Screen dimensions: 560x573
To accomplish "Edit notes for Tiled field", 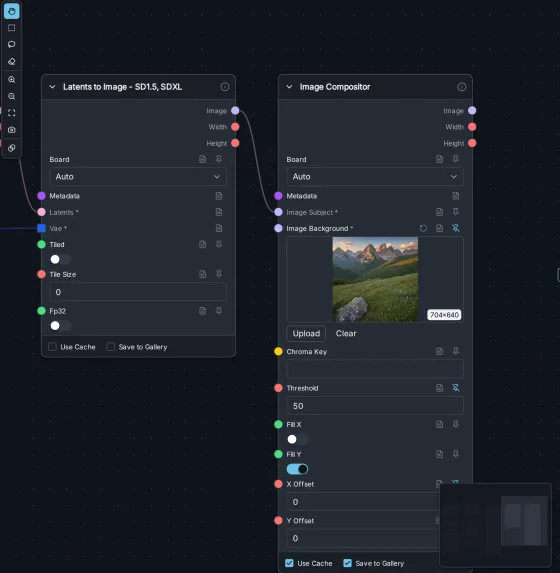I will tap(203, 244).
